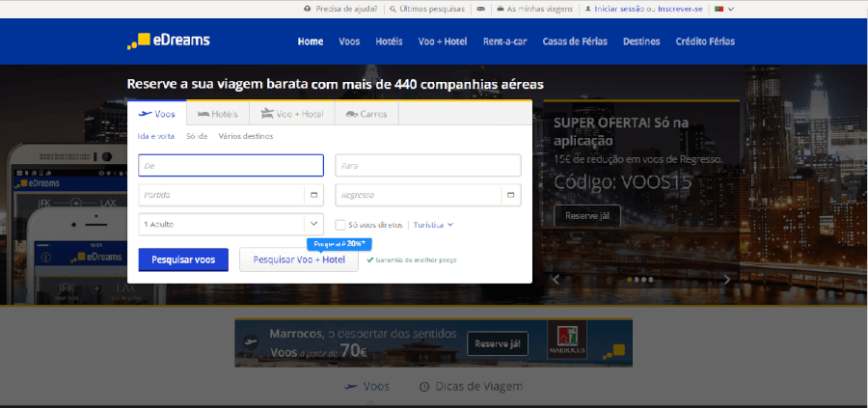This screenshot has width=868, height=408.
Task: Click the eDreams logo
Action: coord(168,41)
